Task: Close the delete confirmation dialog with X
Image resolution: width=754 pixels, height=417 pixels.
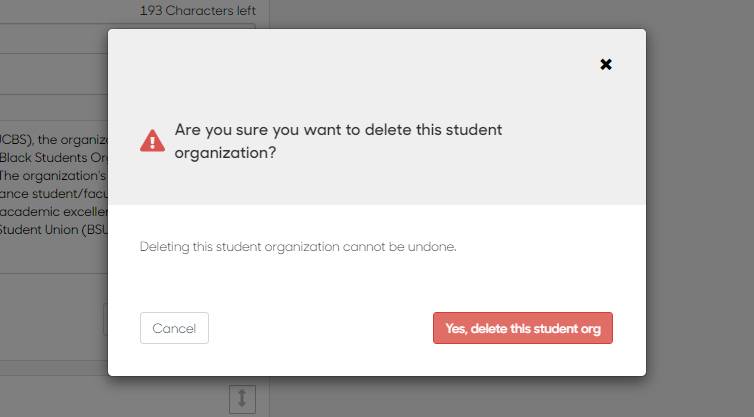Action: click(605, 64)
